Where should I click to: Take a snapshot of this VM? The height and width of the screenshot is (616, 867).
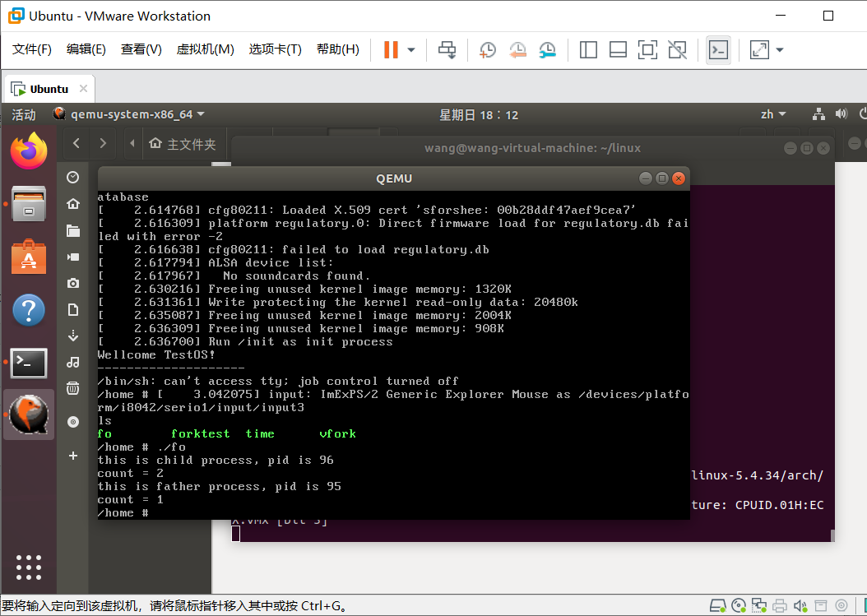tap(487, 50)
